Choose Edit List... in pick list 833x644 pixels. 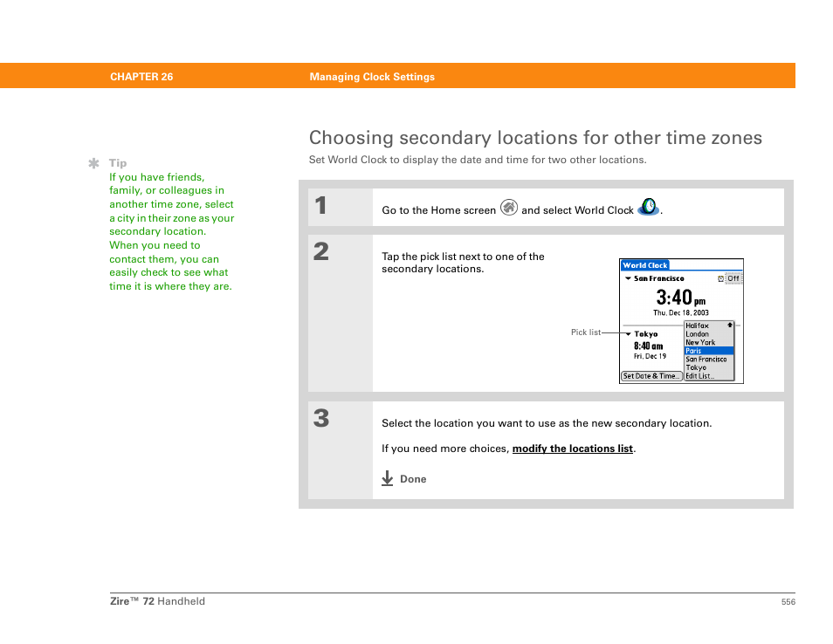point(699,376)
